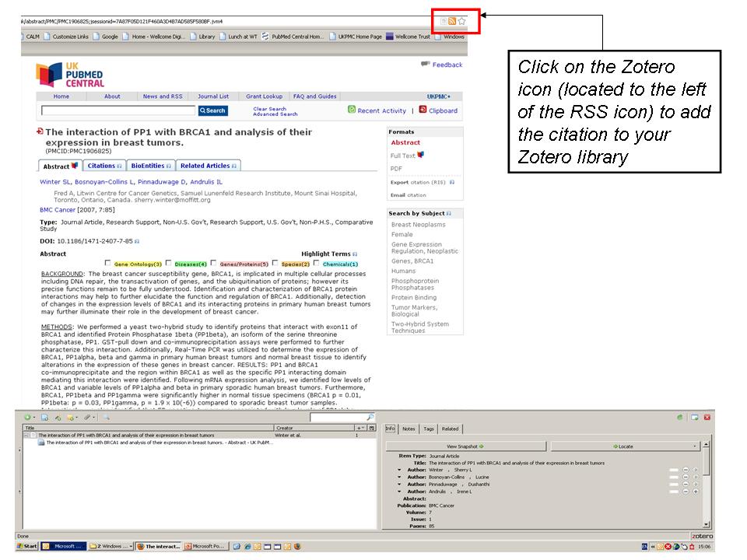
Task: Open the Related tab in Zotero
Action: point(451,429)
